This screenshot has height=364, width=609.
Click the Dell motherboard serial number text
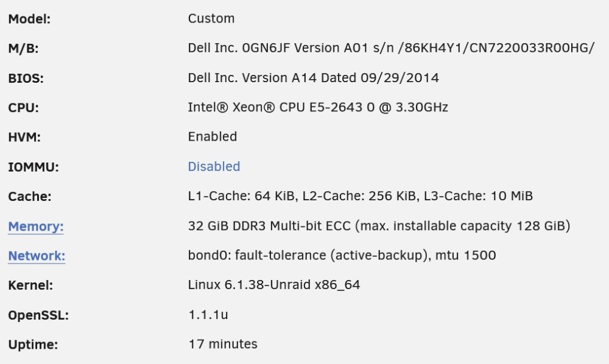coord(391,48)
